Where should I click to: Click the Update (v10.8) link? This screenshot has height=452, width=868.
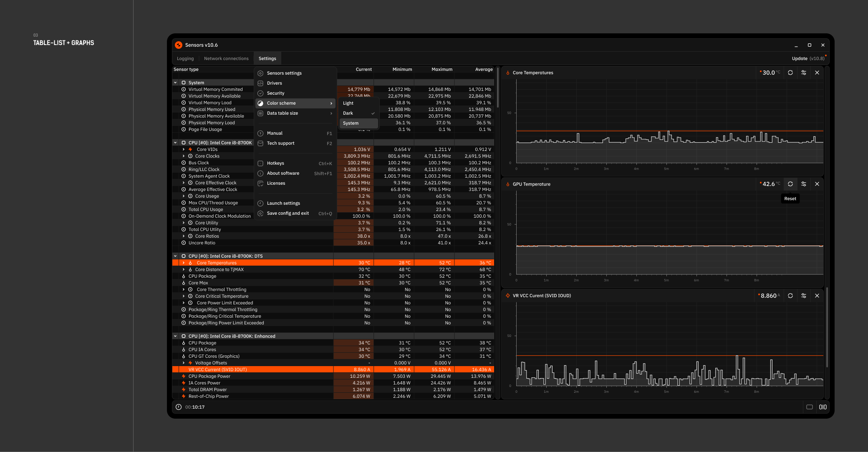[808, 58]
